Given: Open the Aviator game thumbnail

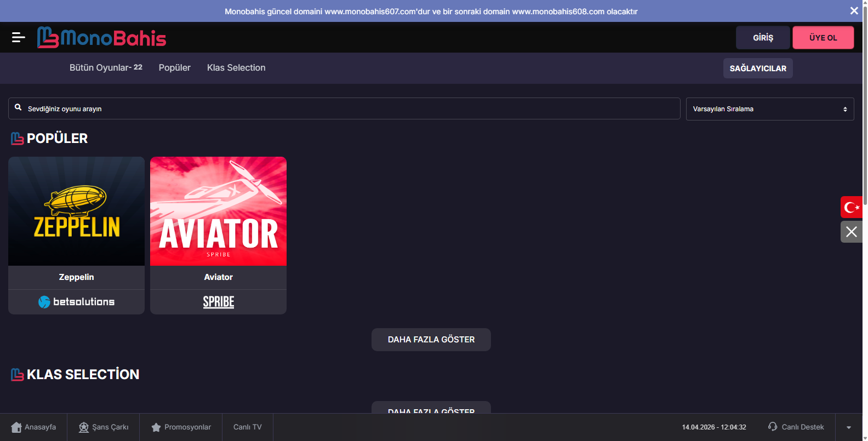Looking at the screenshot, I should pos(218,211).
